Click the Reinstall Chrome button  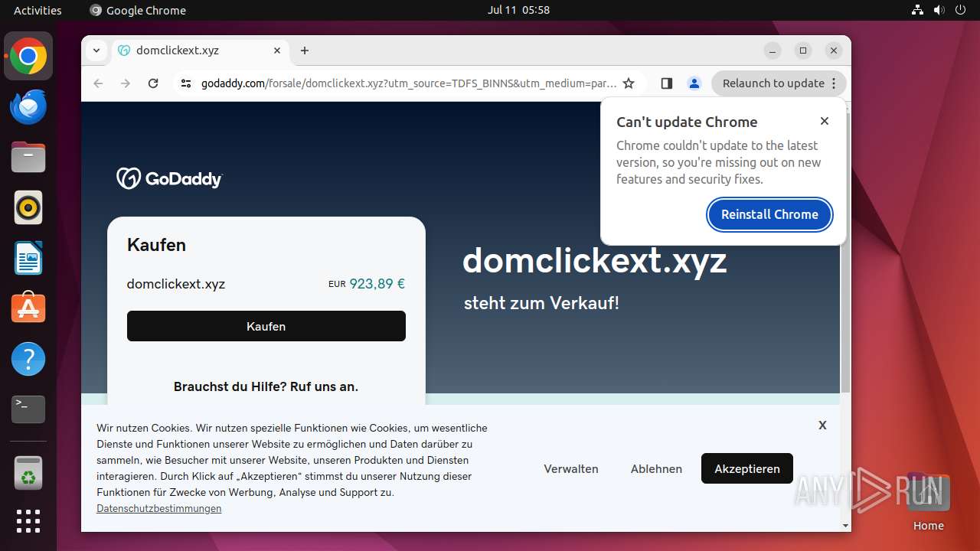(x=769, y=214)
